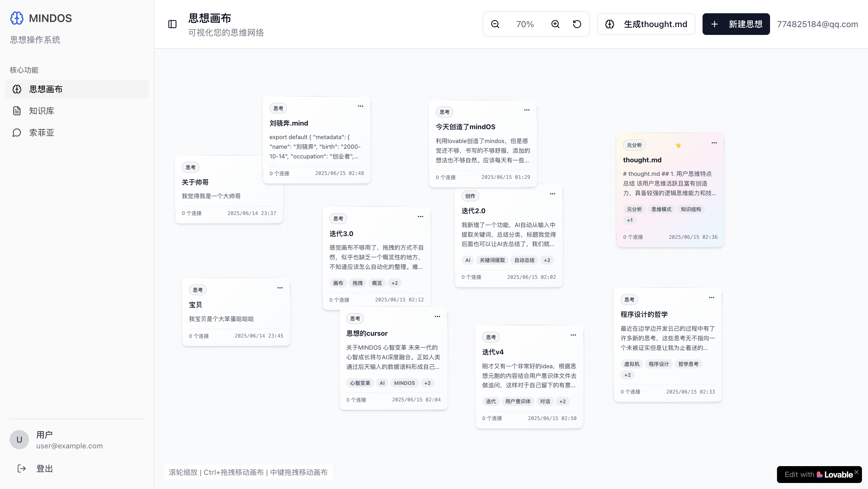The image size is (868, 489).
Task: Open the 迭代2.0 card title
Action: click(473, 211)
